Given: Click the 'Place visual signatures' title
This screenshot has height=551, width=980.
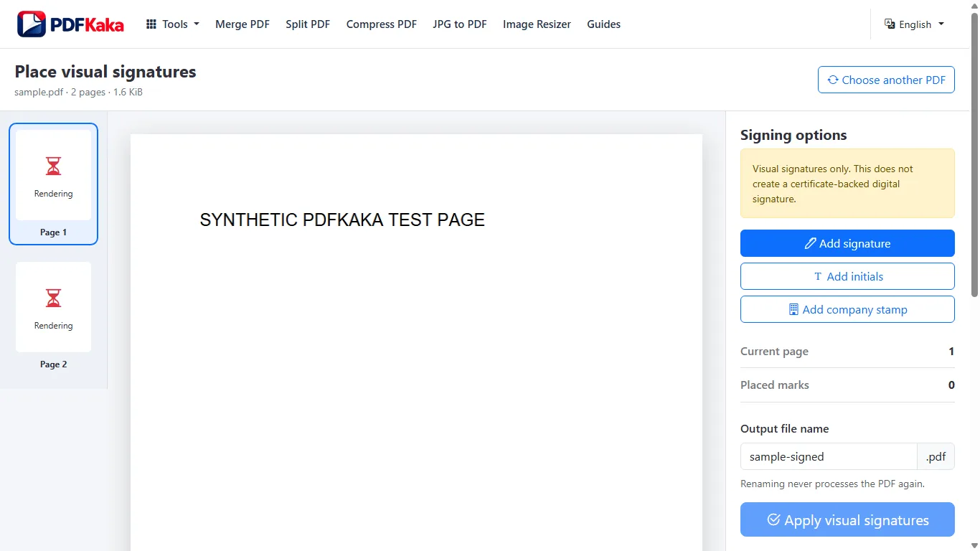Looking at the screenshot, I should (x=105, y=72).
